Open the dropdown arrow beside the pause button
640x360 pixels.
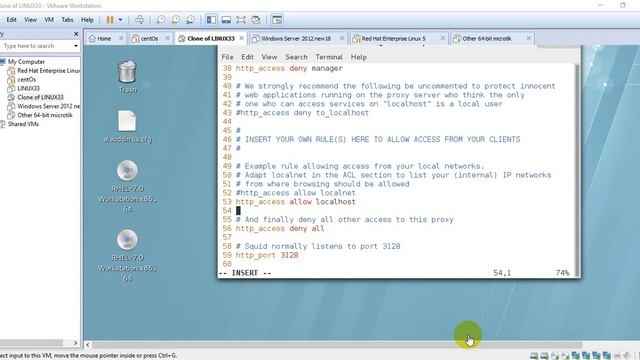(x=120, y=20)
